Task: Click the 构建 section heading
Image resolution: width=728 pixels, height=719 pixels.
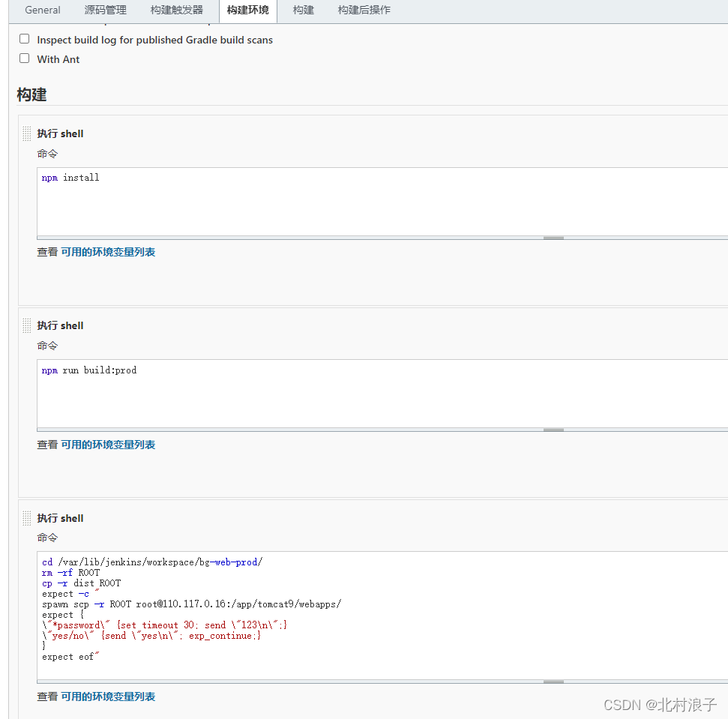Action: click(31, 94)
